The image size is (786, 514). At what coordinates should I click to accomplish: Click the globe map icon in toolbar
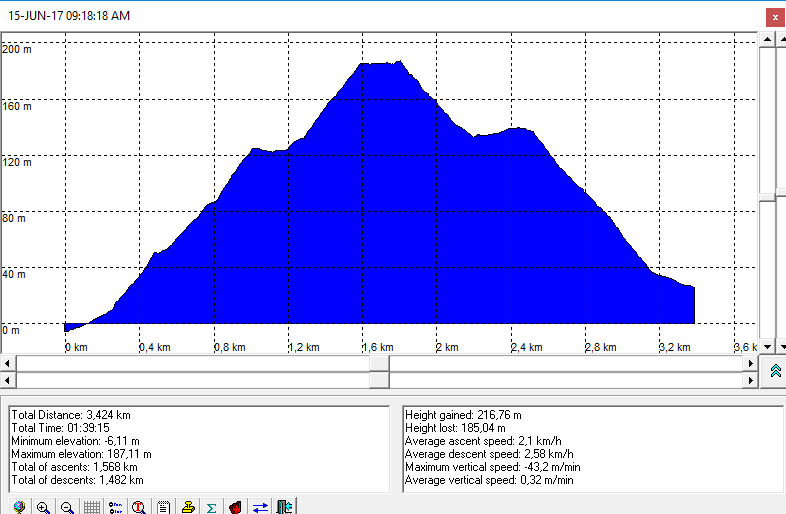(19, 507)
